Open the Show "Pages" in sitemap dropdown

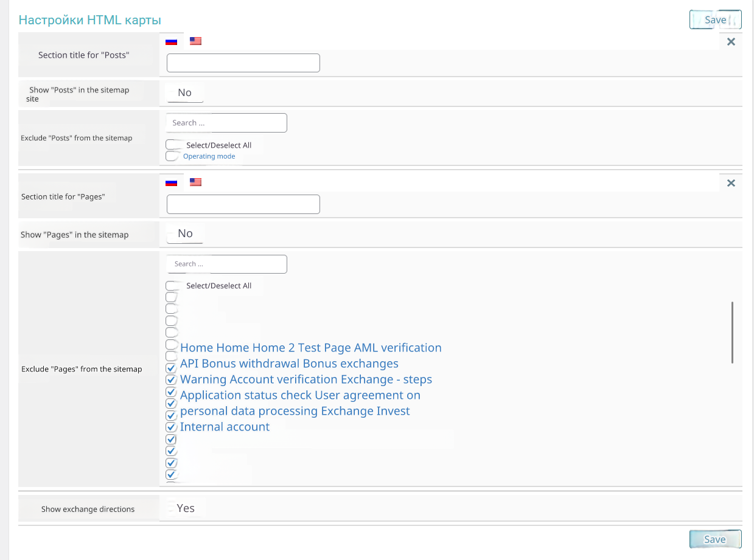(x=185, y=233)
